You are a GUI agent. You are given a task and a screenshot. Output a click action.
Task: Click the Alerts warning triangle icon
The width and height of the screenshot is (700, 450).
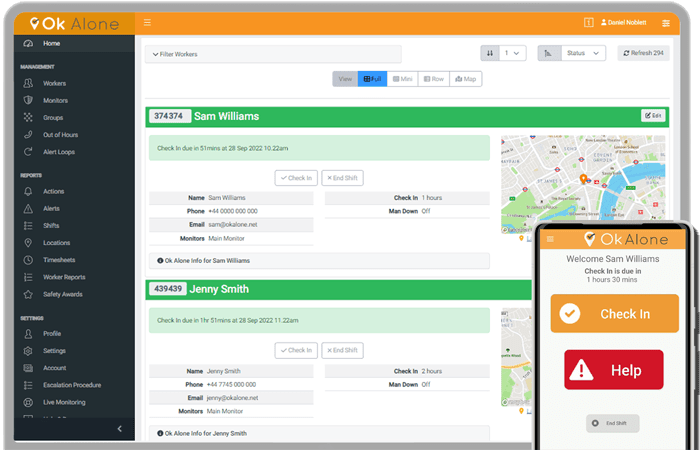[x=28, y=208]
